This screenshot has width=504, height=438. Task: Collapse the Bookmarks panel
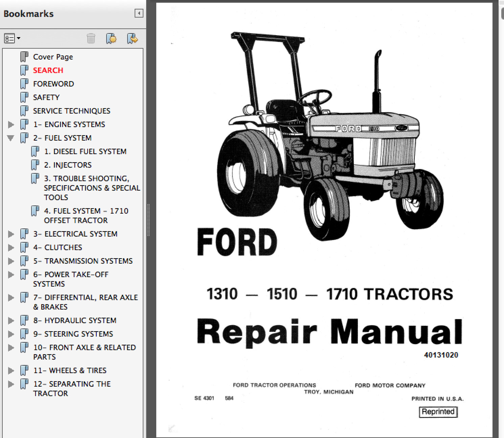pyautogui.click(x=139, y=14)
